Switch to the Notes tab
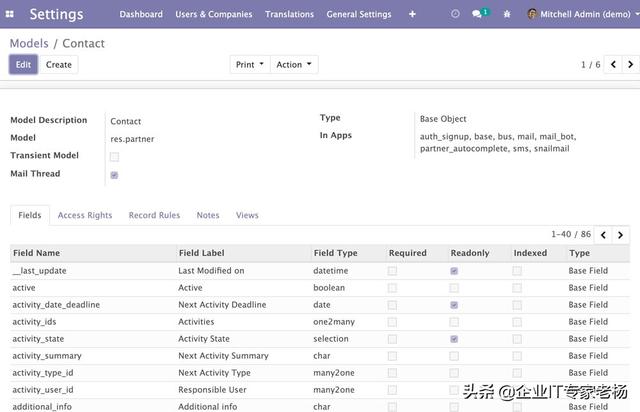The image size is (640, 412). (208, 215)
